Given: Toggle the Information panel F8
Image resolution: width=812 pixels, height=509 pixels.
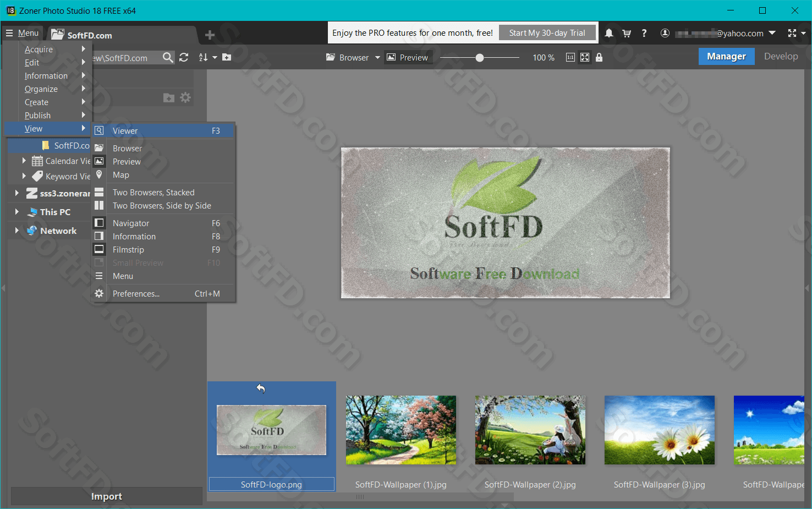Looking at the screenshot, I should coord(163,236).
